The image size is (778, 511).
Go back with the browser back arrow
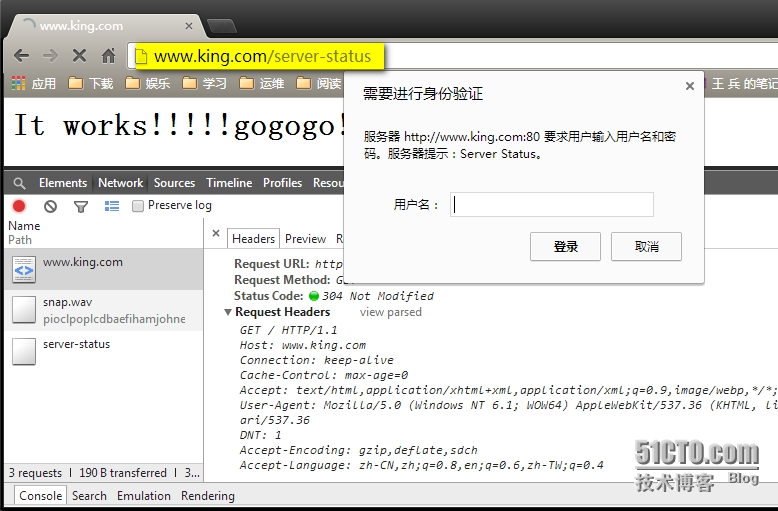(x=21, y=56)
